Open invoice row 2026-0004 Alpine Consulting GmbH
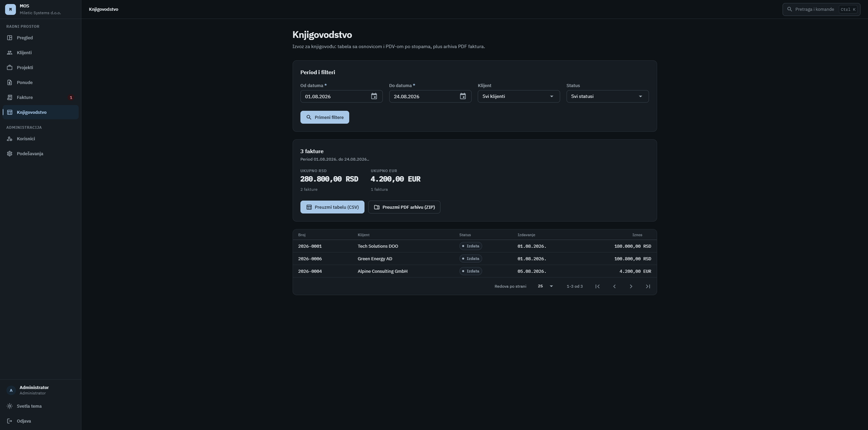This screenshot has width=868, height=430. point(475,271)
